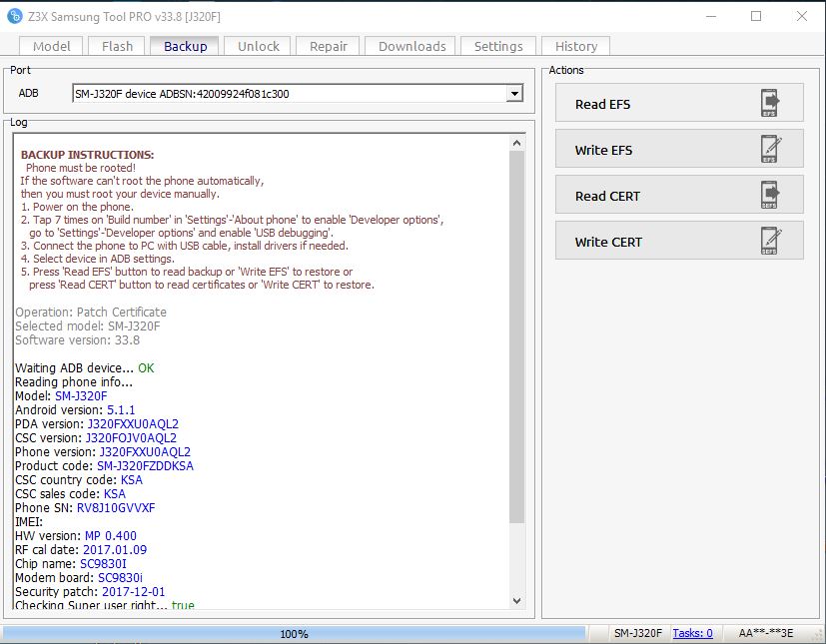Viewport: 826px width, 644px height.
Task: Click the log scrollbar down arrow
Action: click(516, 601)
